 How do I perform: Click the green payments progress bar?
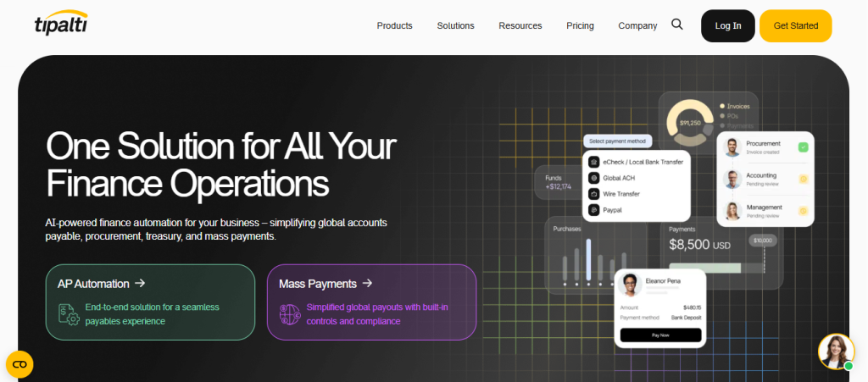click(704, 269)
